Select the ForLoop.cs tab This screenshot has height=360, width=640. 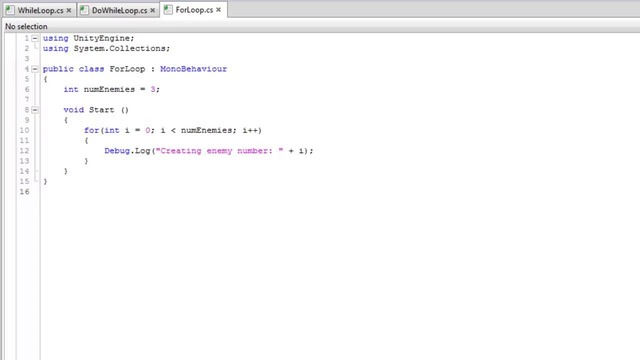(x=194, y=10)
